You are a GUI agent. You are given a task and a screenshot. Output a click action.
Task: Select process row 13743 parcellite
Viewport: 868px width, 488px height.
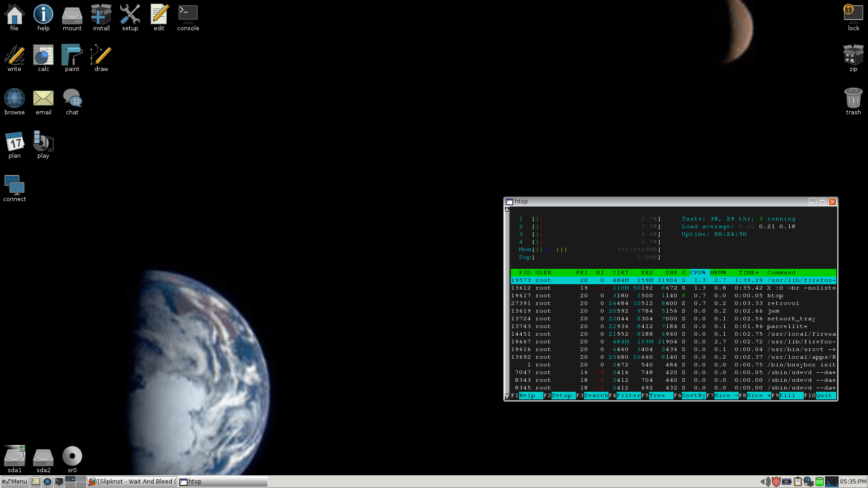coord(674,326)
